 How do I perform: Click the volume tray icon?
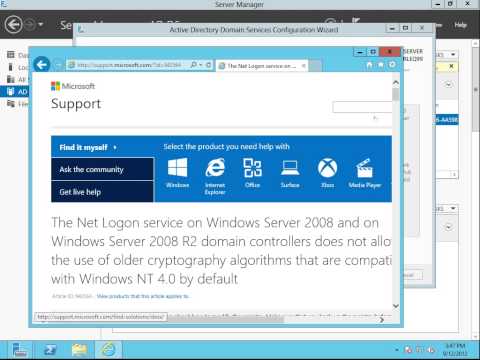pos(432,350)
